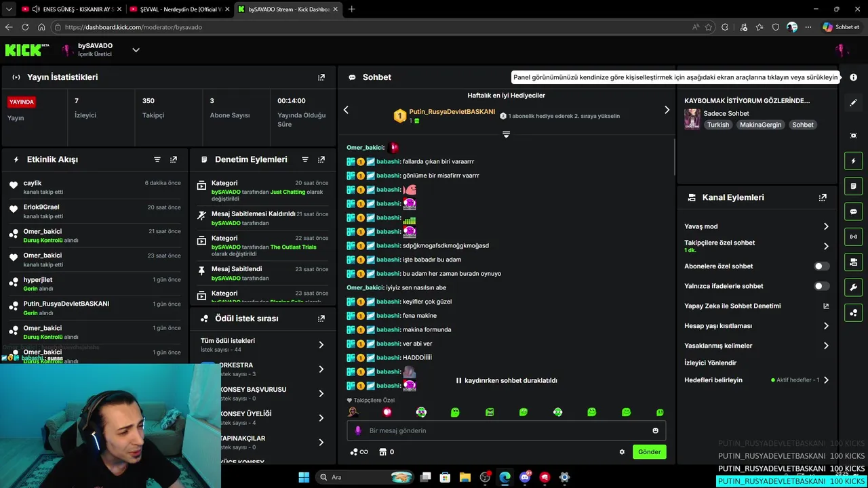
Task: Collapse gifters banner with the arrow below it
Action: 506,134
